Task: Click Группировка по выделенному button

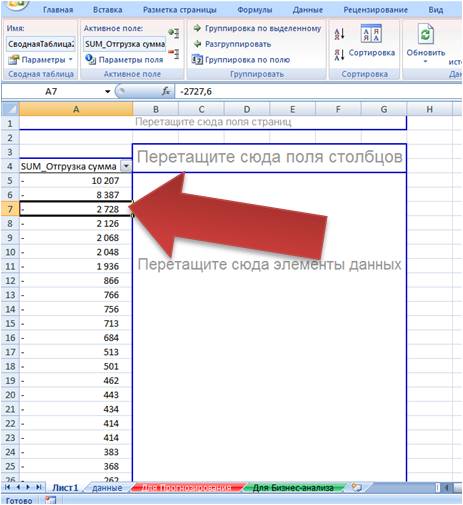Action: (257, 28)
